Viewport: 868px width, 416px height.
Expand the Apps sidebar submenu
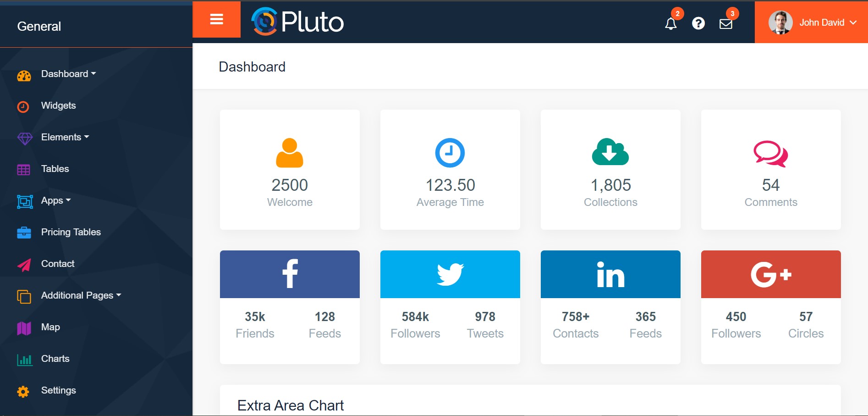pyautogui.click(x=55, y=200)
